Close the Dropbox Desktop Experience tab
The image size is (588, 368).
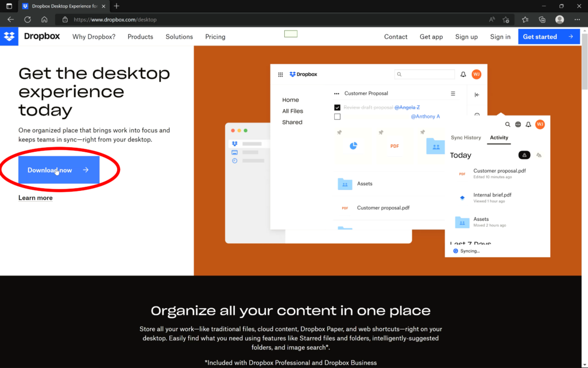tap(103, 6)
